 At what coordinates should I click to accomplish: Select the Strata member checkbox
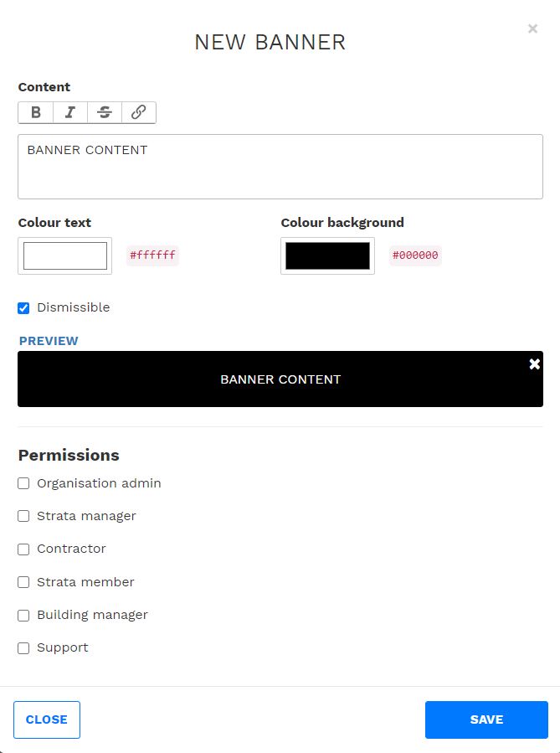tap(23, 582)
